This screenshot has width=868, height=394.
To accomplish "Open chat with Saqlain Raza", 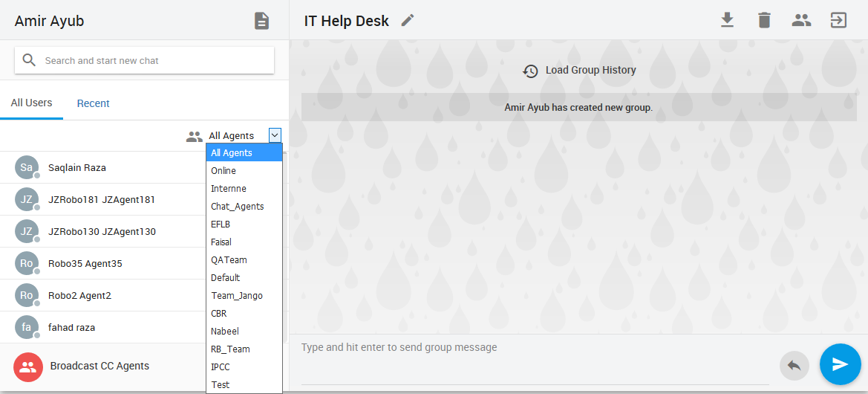I will coord(77,167).
